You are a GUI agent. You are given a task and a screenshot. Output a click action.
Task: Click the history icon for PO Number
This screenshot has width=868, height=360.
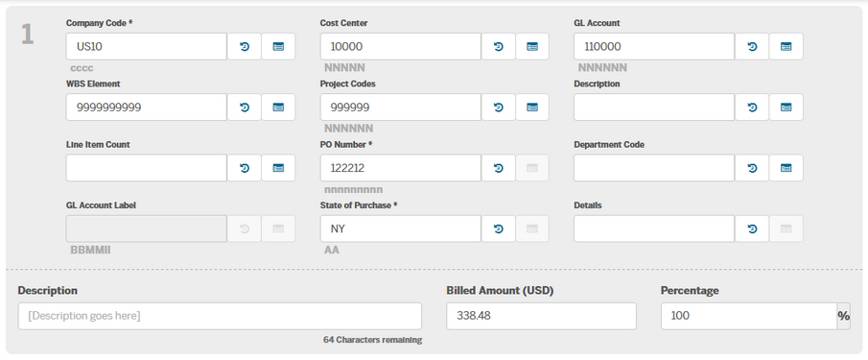498,168
